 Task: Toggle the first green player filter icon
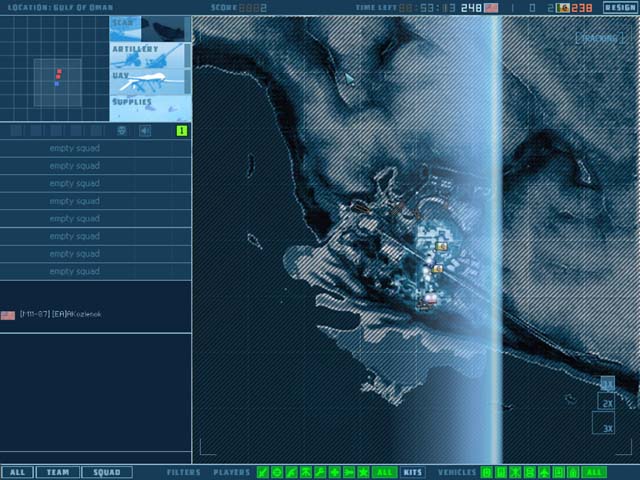(x=263, y=472)
